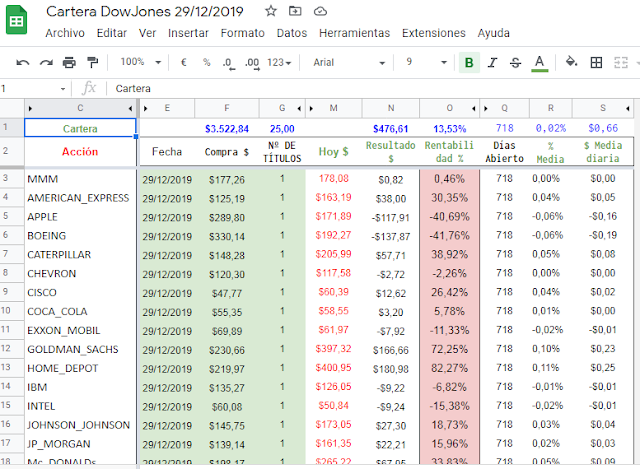Star the Cartera DowJones document

point(271,11)
